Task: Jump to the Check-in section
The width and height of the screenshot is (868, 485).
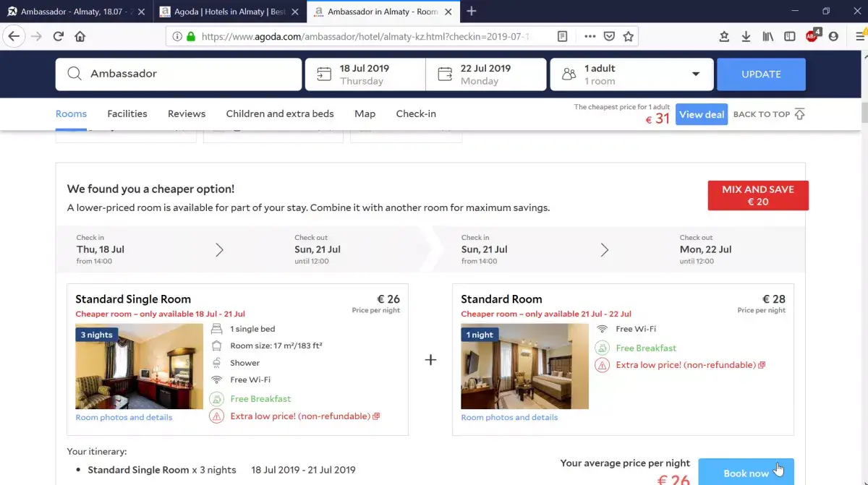Action: pyautogui.click(x=416, y=113)
